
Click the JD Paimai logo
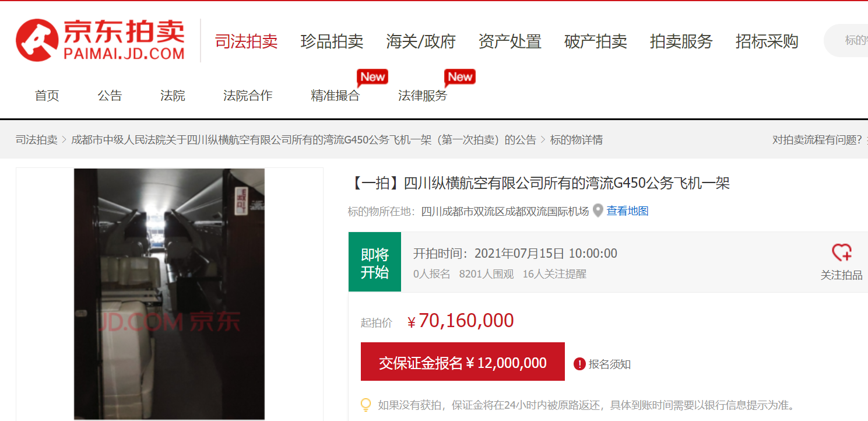(x=100, y=40)
